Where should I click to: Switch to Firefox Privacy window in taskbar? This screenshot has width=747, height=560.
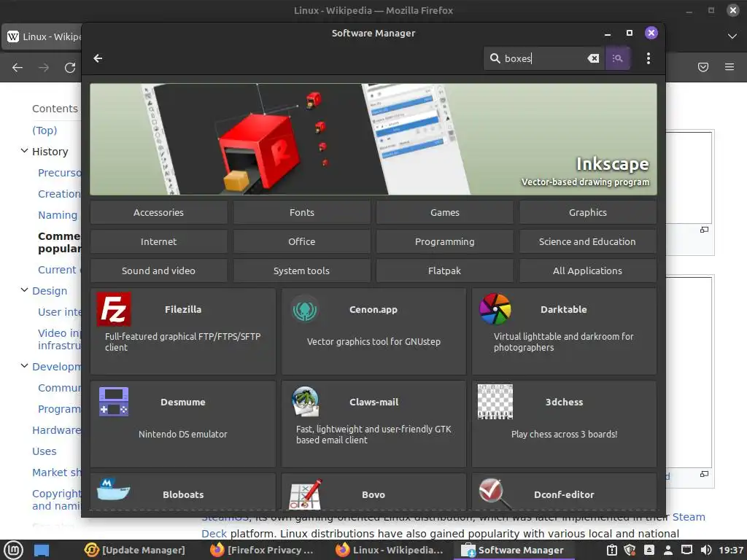coord(262,551)
